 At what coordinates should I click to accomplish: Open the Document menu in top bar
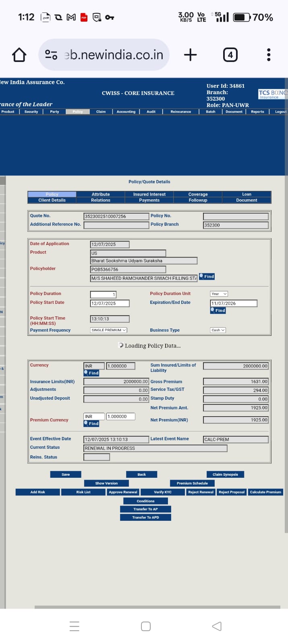[234, 111]
